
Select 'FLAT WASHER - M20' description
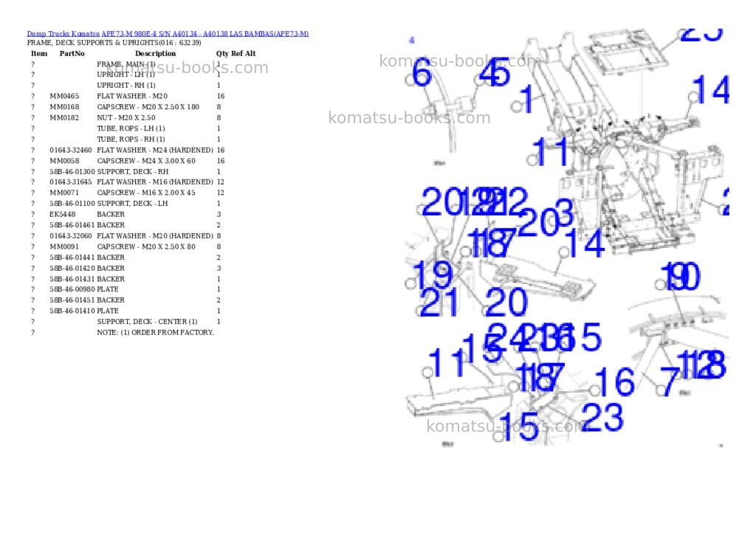pyautogui.click(x=132, y=97)
